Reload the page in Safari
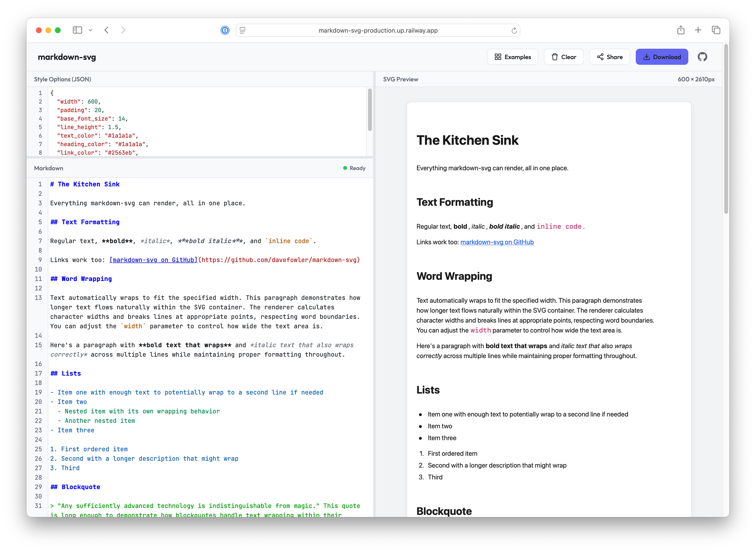The image size is (756, 552). [514, 30]
